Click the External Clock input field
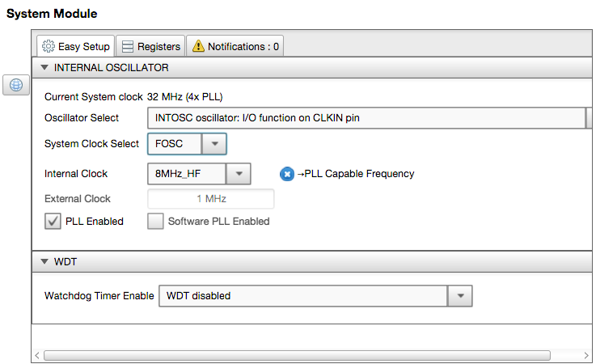The height and width of the screenshot is (364, 596). coord(210,198)
